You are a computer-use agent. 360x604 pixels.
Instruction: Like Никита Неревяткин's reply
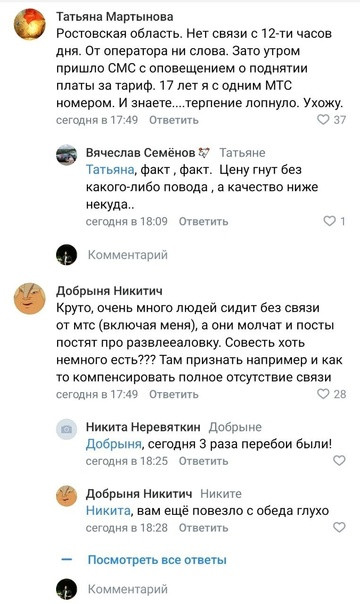tap(339, 460)
